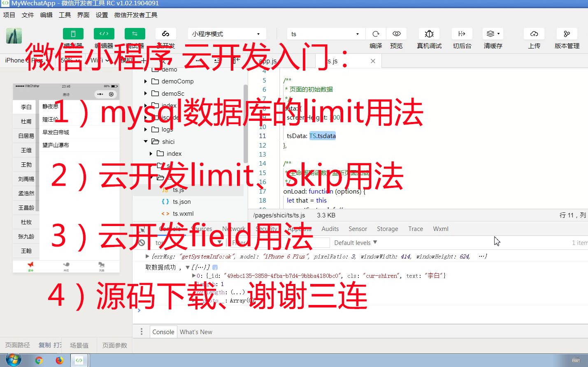This screenshot has height=367, width=588.
Task: Select poet 刘禹锡 in simulator
Action: click(x=26, y=179)
